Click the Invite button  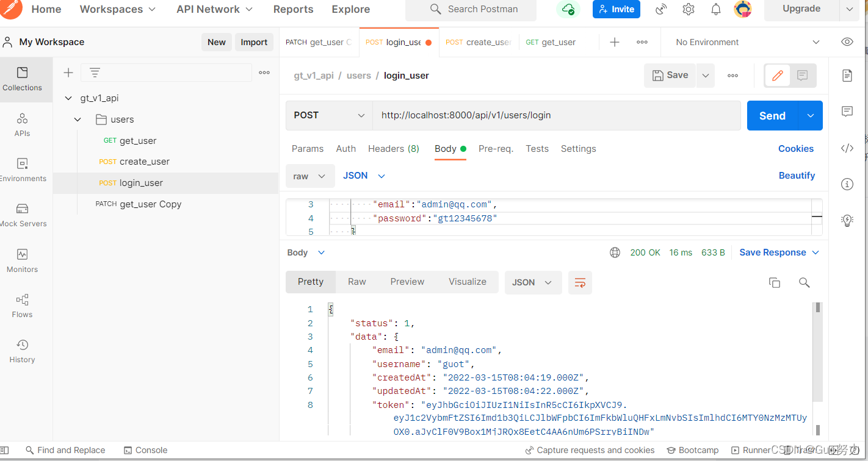[617, 9]
